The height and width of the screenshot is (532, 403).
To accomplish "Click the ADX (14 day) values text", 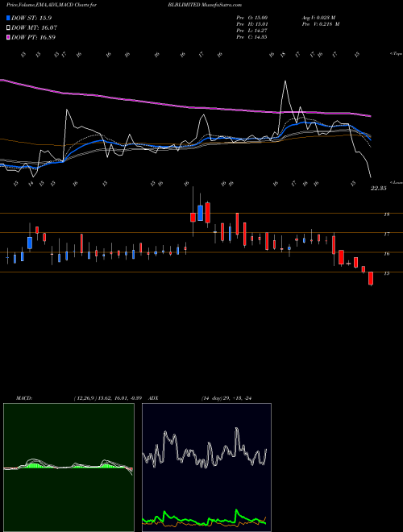I will [226, 398].
